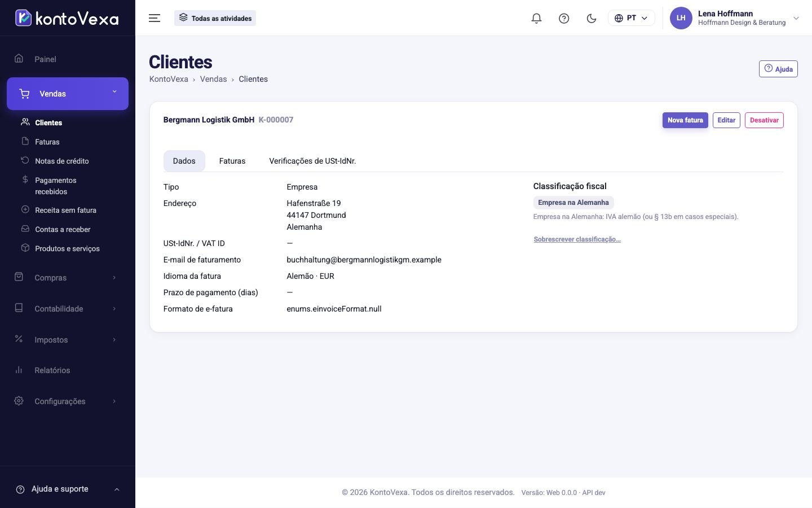
Task: Click the Notas de crédito undo icon
Action: [x=25, y=160]
